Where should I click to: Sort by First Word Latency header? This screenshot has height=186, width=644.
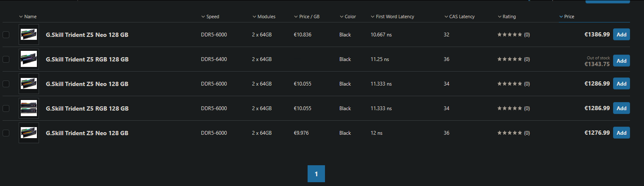coord(392,17)
